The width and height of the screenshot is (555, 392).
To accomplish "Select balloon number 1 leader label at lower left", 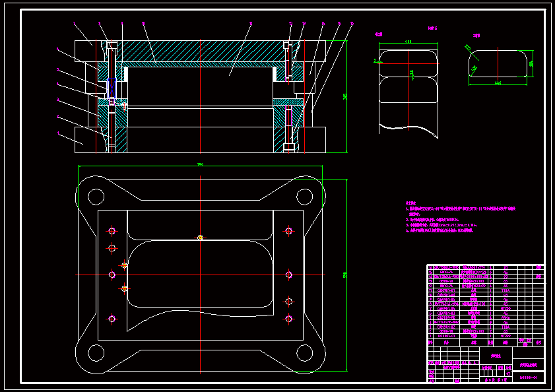I will point(58,133).
